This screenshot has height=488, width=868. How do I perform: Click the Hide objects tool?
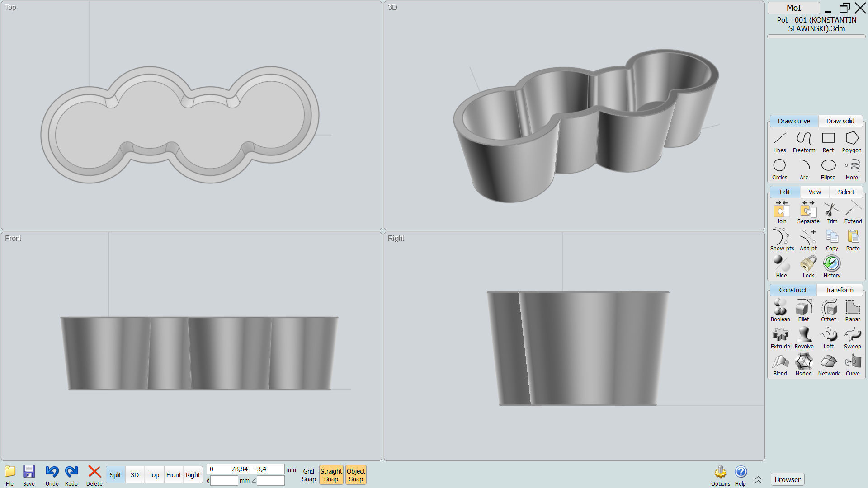782,267
